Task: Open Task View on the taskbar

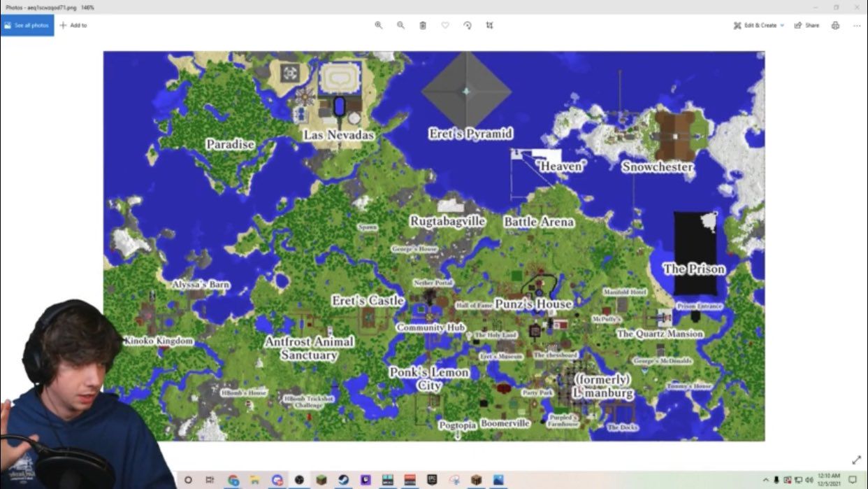Action: point(210,480)
